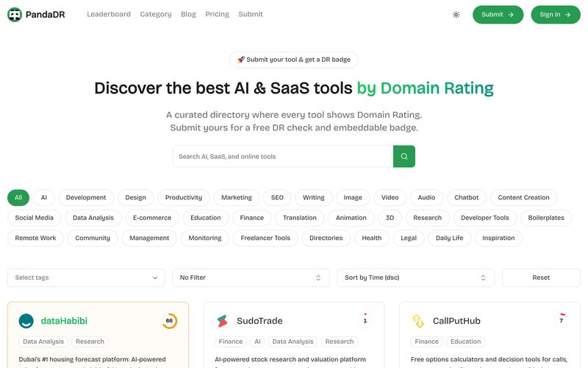
Task: Expand the Select tags dropdown
Action: pyautogui.click(x=86, y=277)
